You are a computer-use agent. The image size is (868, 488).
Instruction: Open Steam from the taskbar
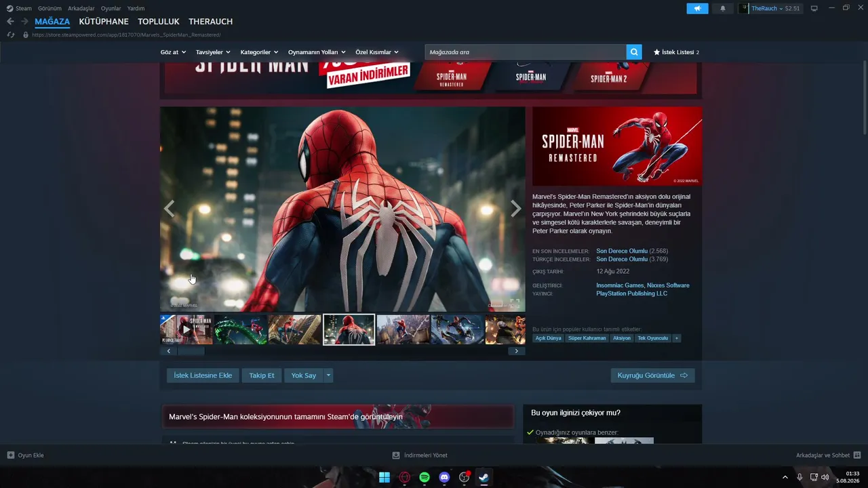pyautogui.click(x=484, y=477)
